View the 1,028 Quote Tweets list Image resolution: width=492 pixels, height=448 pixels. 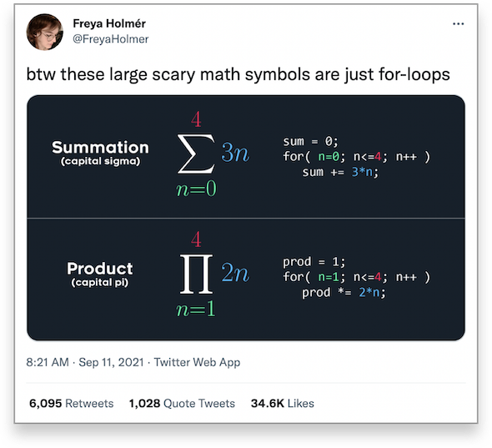(x=182, y=404)
